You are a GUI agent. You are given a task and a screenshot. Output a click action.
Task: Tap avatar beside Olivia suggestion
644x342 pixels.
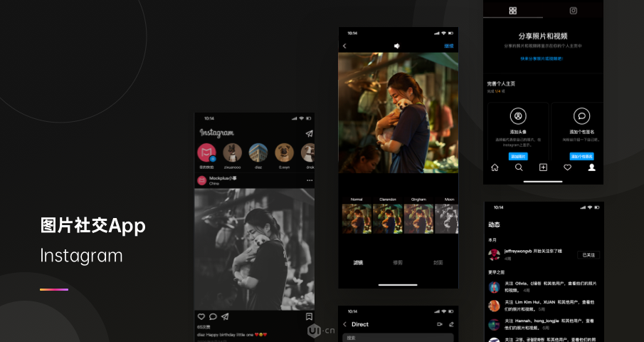[x=494, y=287]
